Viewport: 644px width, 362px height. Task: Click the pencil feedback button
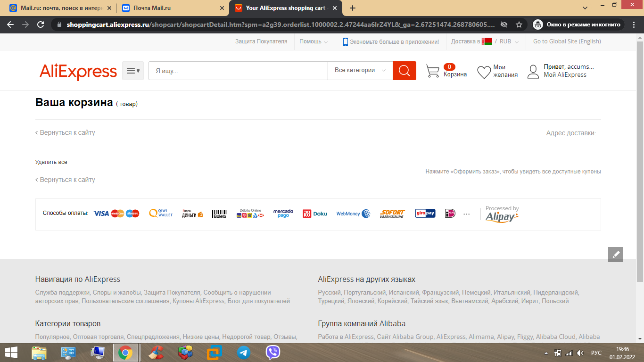coord(616,255)
